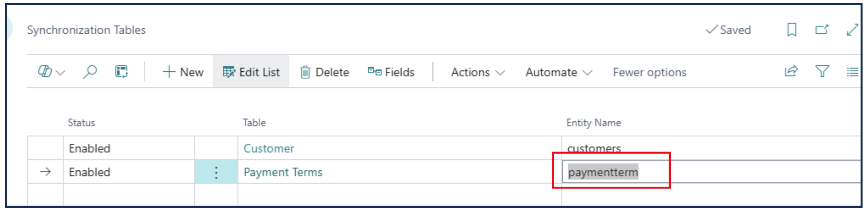Screen dimensions: 868x213
Task: Expand the Actions menu
Action: click(x=477, y=72)
